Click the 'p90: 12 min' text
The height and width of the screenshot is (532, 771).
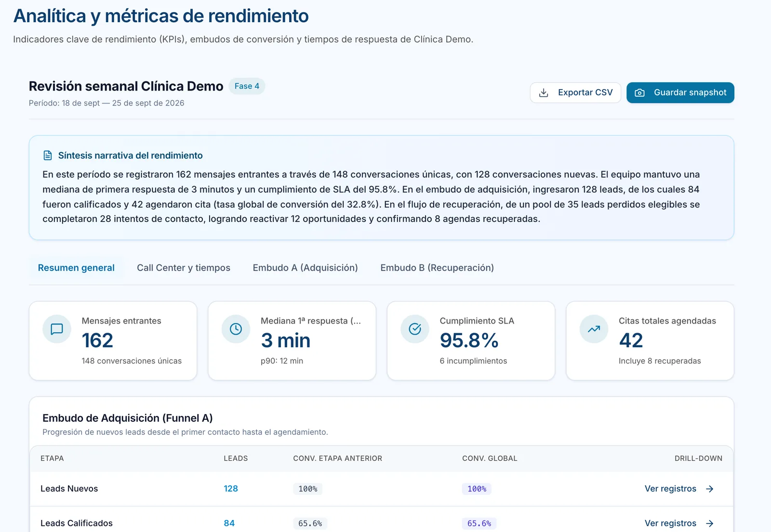[282, 361]
